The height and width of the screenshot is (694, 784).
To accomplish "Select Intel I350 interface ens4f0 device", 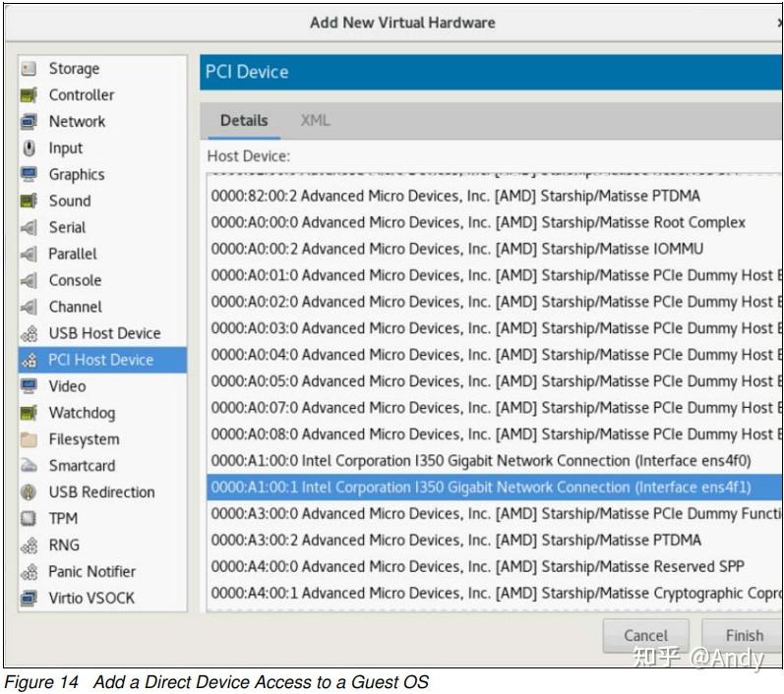I will coord(481,460).
